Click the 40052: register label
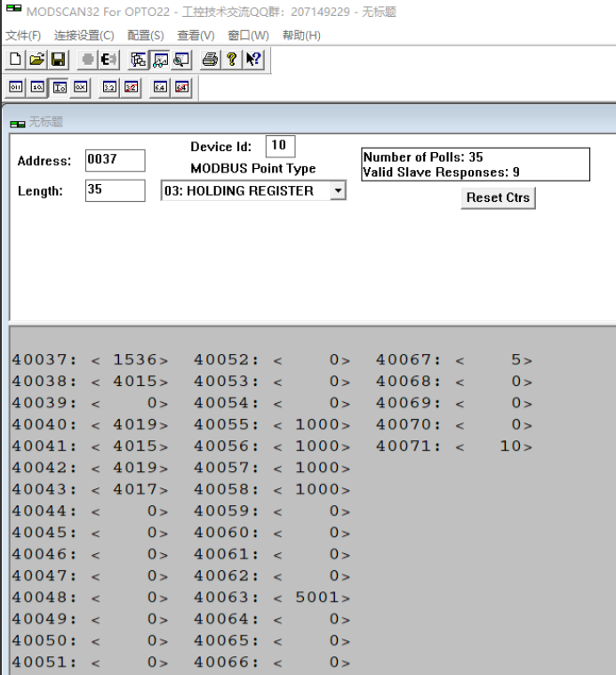The image size is (616, 675). pos(227,360)
